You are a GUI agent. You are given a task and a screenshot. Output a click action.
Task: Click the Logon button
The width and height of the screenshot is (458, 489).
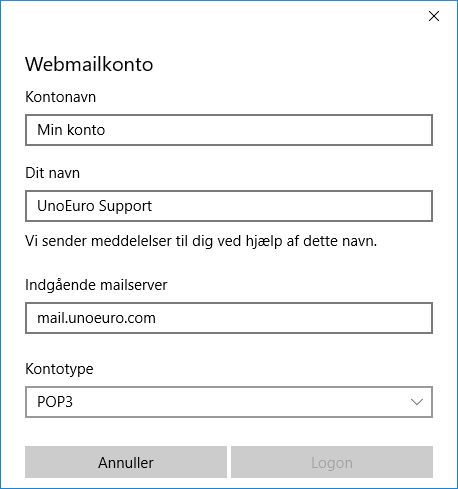pyautogui.click(x=332, y=462)
